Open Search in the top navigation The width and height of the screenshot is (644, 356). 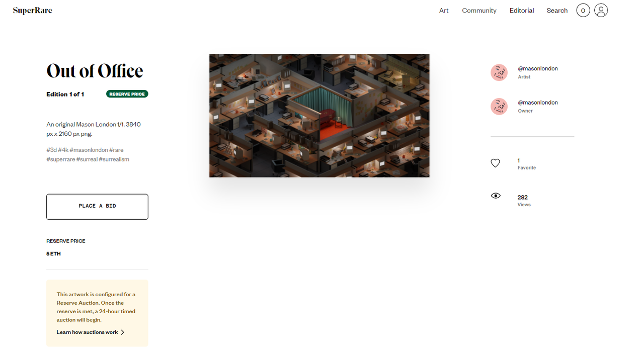tap(557, 11)
